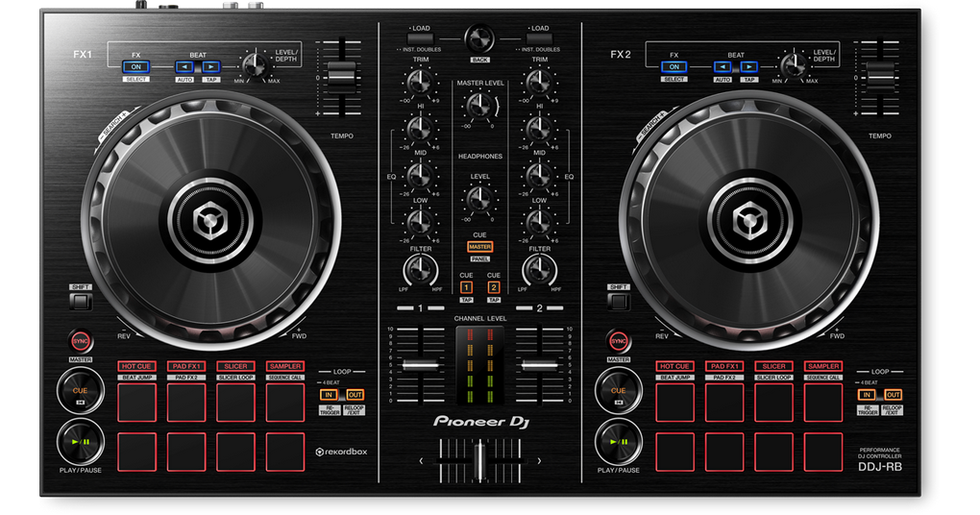Click the right deck SHIFT button
980x515 pixels.
coord(618,302)
